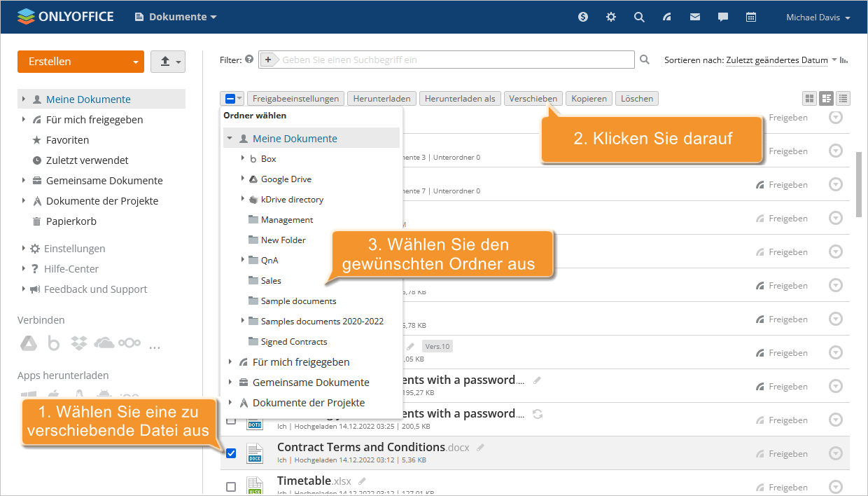868x496 pixels.
Task: Choose Signed Contracts folder in picker
Action: [294, 342]
